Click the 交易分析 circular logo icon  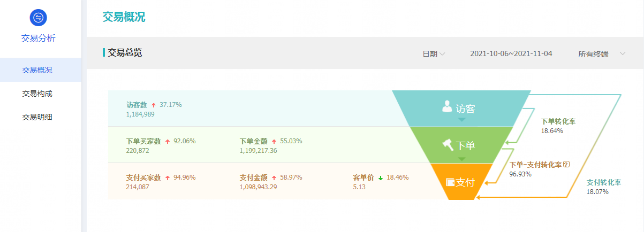pyautogui.click(x=38, y=18)
